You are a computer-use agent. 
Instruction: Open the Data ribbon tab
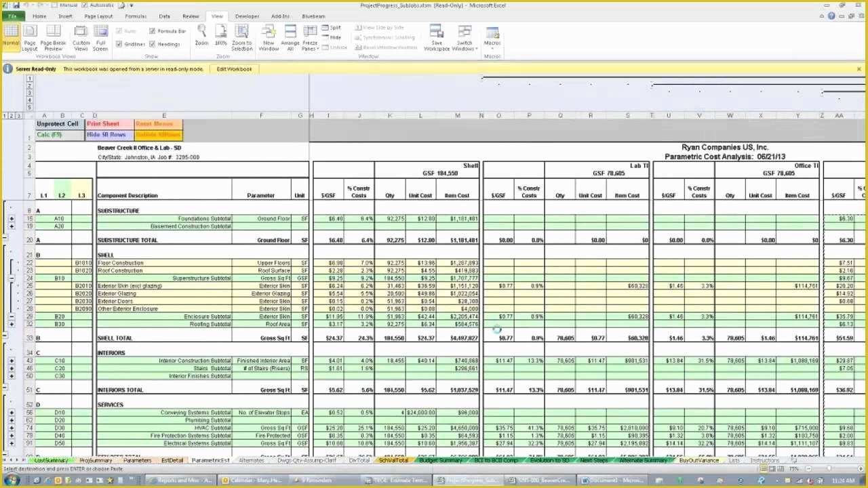165,16
